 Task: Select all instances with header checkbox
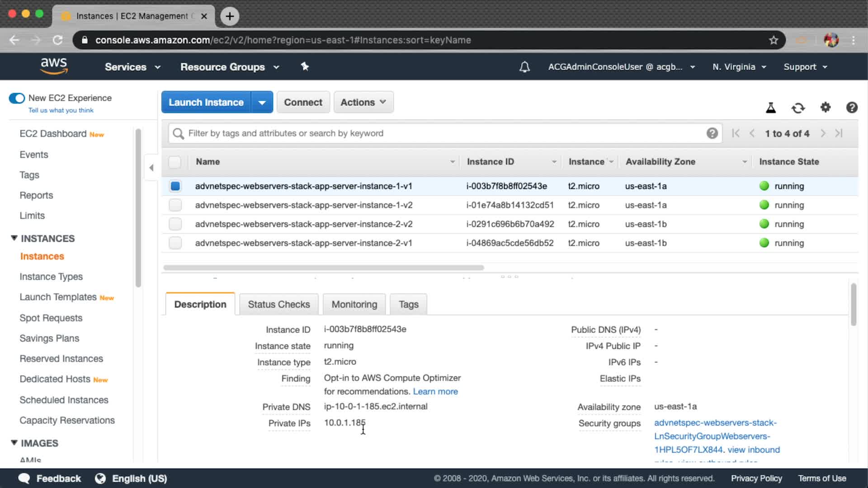point(175,162)
